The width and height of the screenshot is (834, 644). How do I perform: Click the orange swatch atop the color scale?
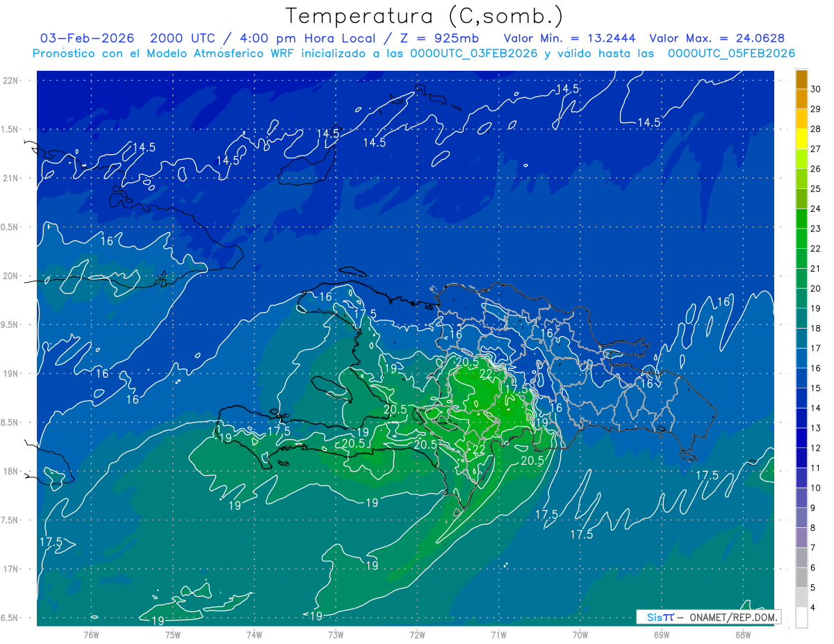coord(801,79)
